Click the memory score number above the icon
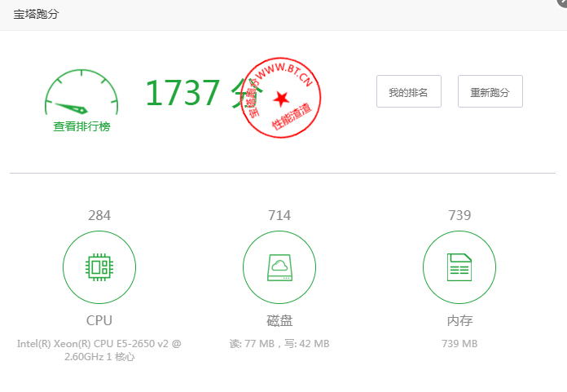This screenshot has height=392, width=567. 459,215
